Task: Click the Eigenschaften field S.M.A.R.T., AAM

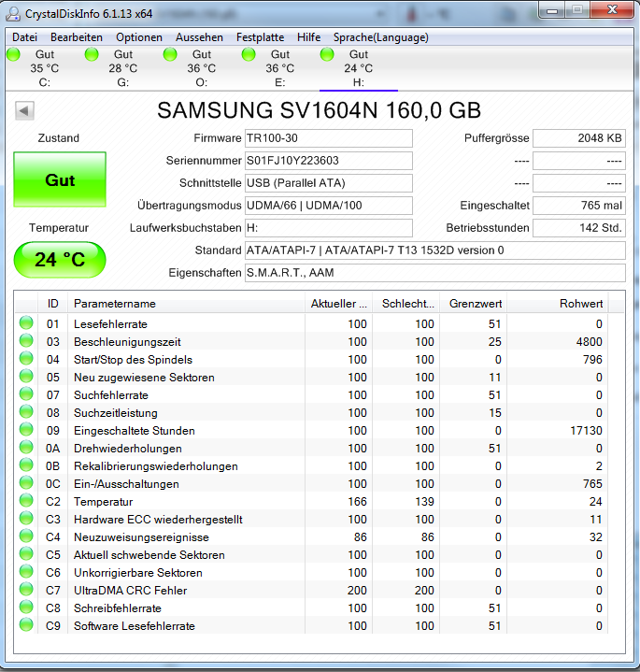Action: pos(435,273)
